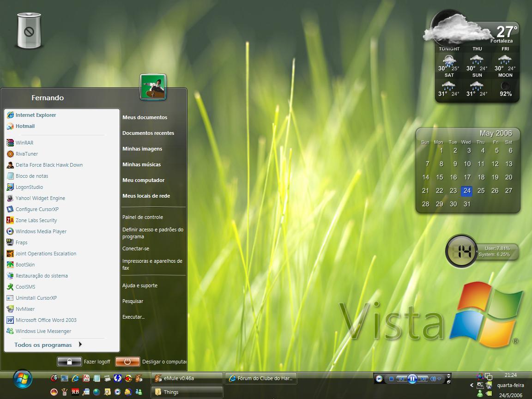Click the notepad Quick Launch icon
The width and height of the screenshot is (532, 399).
pyautogui.click(x=97, y=378)
